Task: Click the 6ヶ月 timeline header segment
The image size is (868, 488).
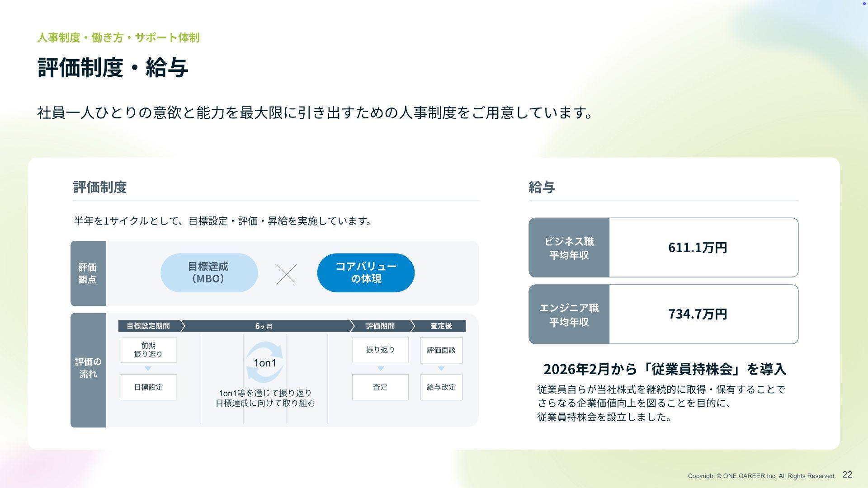Action: coord(264,326)
